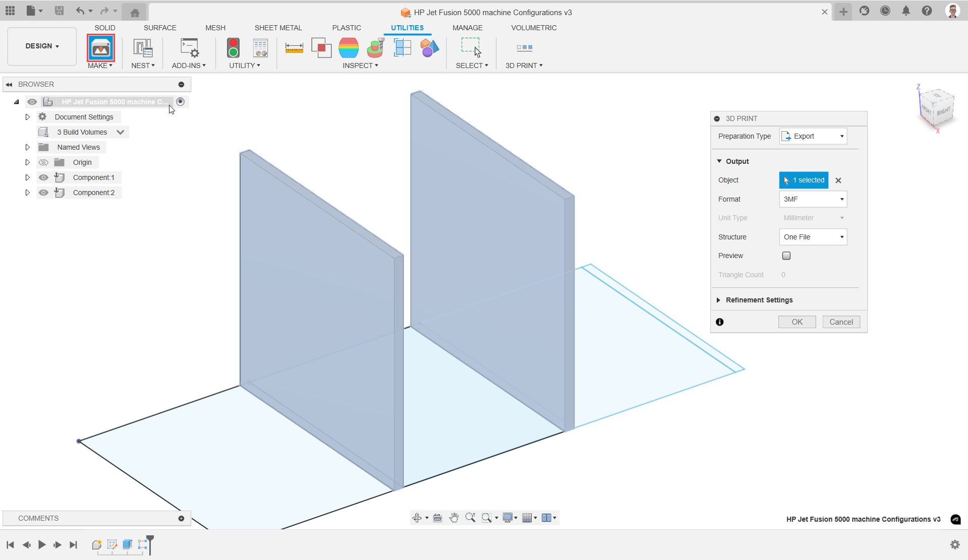Switch to the SHEET METAL tab

click(x=278, y=28)
